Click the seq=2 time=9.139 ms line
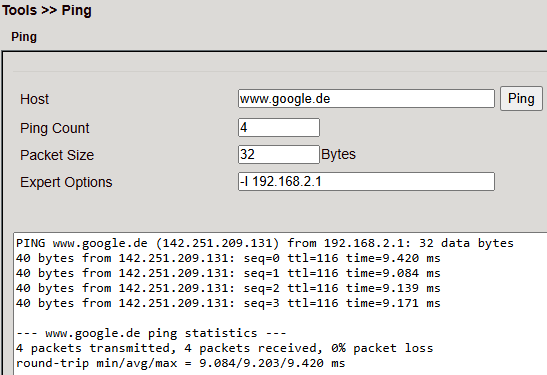Image resolution: width=547 pixels, height=375 pixels. pos(228,288)
